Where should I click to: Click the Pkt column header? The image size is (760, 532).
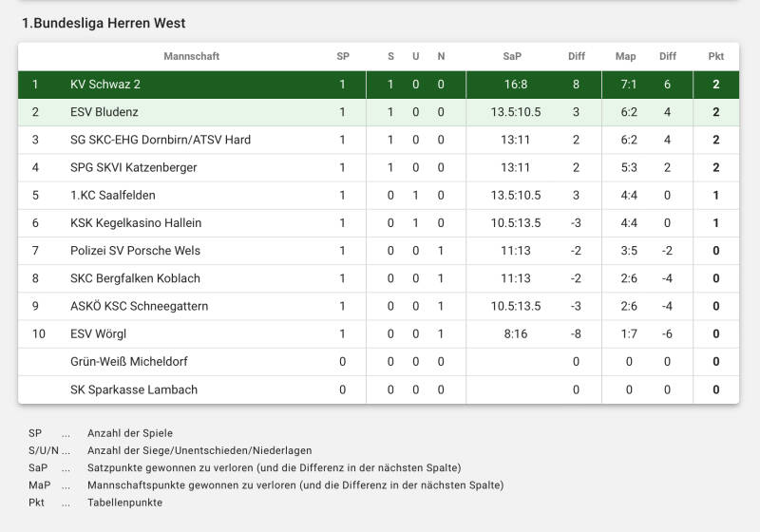715,56
